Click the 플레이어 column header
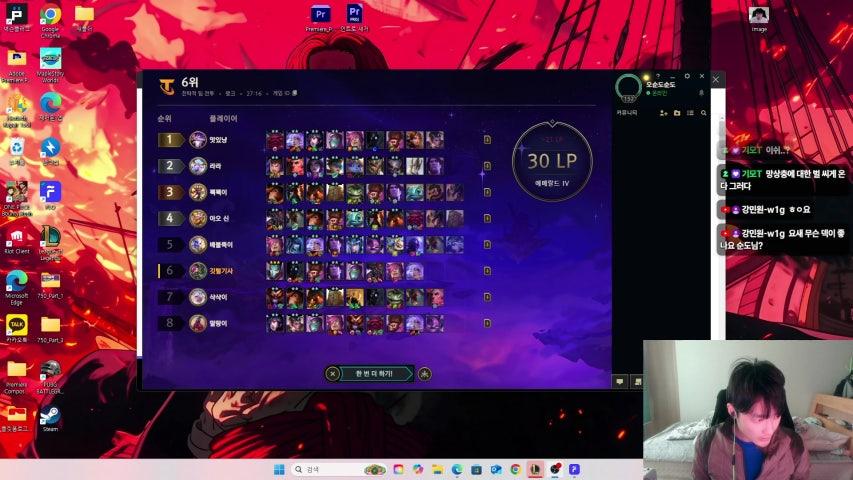853x480 pixels. pos(223,119)
